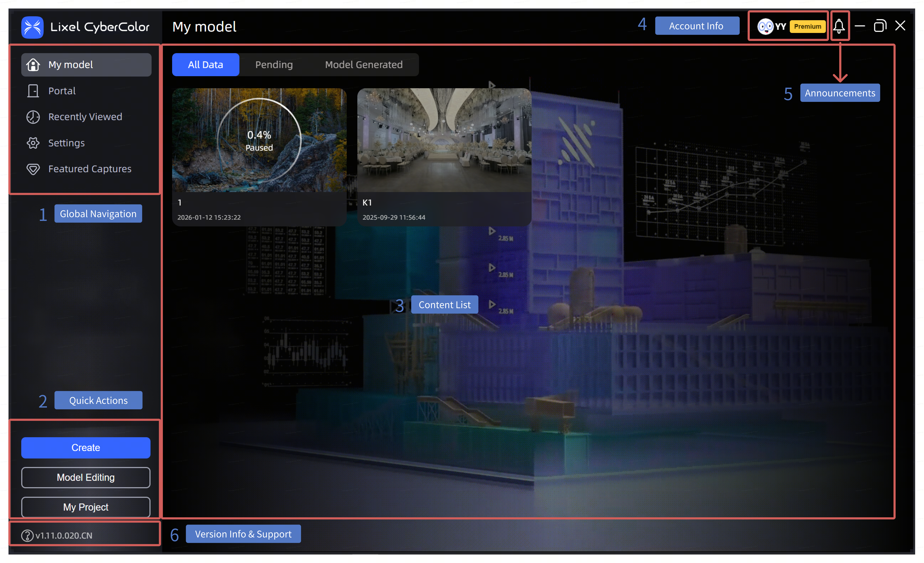Click the YY user avatar
The image size is (924, 563).
[x=765, y=26]
